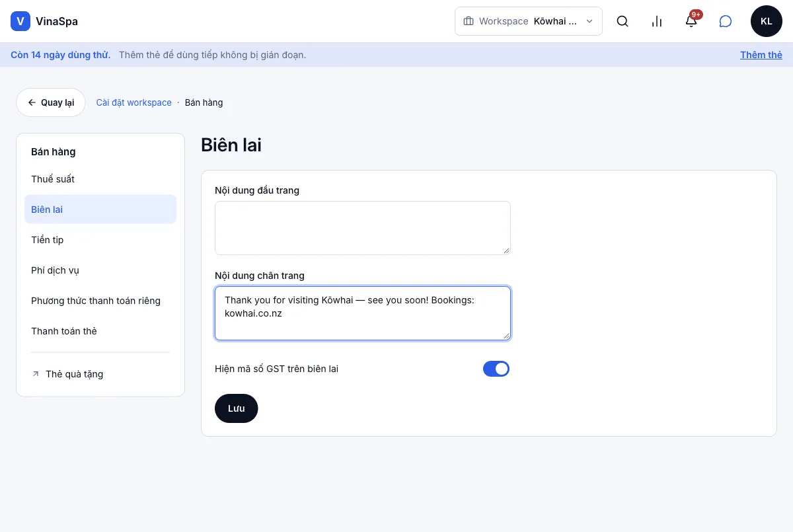The image size is (793, 532).
Task: Select Biên lai in sidebar
Action: 100,209
